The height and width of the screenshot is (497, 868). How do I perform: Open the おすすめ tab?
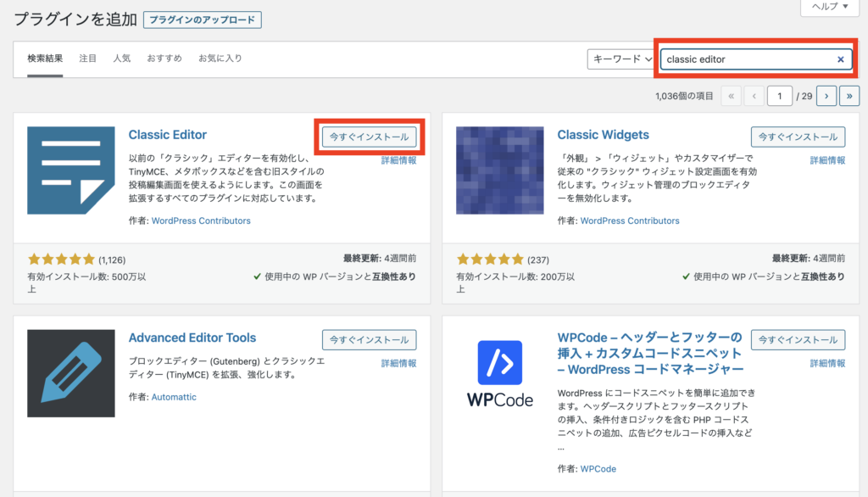pos(164,59)
